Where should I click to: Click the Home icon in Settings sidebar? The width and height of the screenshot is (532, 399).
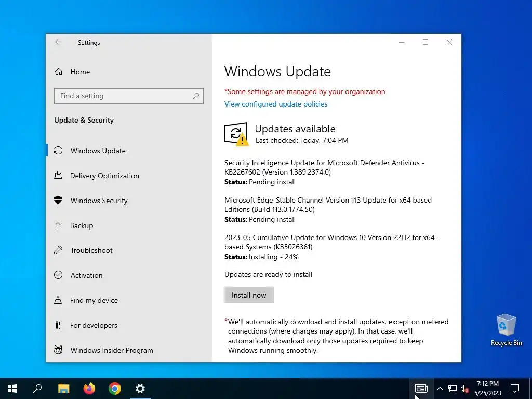point(59,72)
